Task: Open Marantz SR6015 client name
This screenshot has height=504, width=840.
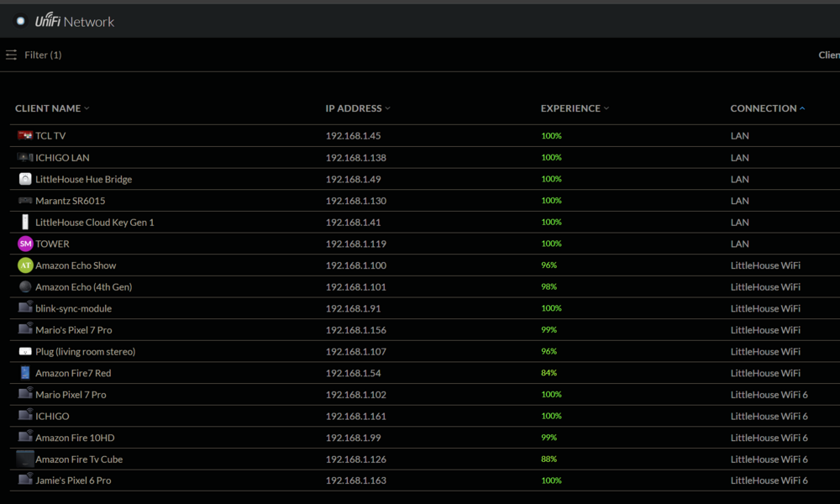Action: (x=71, y=200)
